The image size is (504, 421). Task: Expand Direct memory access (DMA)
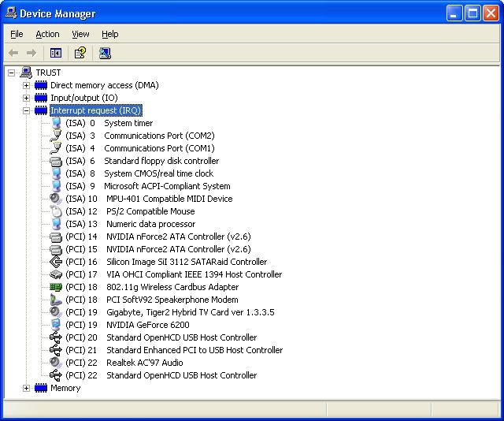pyautogui.click(x=26, y=85)
